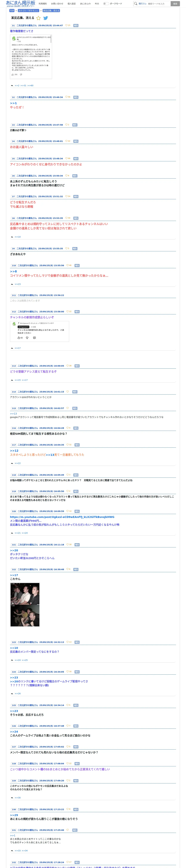Click the >>13 anchor inside post 17 text
This screenshot has height=868, width=186.
click(50, 455)
